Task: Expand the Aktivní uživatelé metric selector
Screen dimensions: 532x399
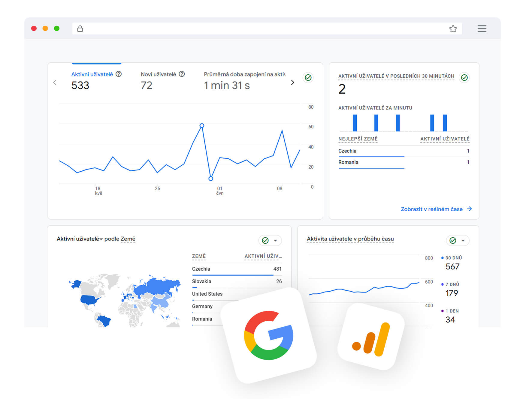Action: (80, 239)
